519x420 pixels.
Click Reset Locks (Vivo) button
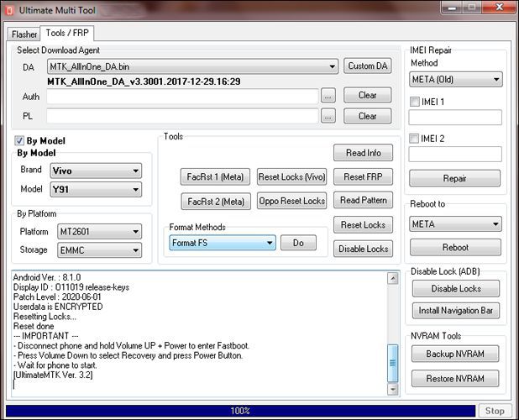291,176
